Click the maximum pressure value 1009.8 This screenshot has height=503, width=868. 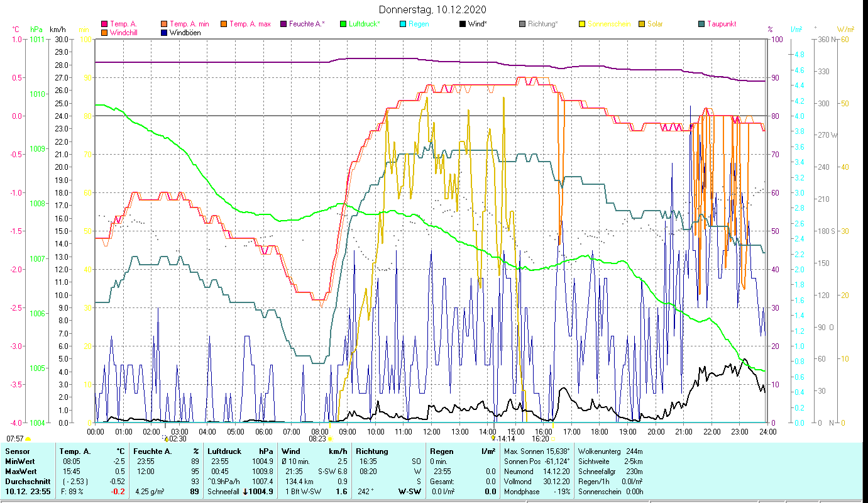point(263,472)
